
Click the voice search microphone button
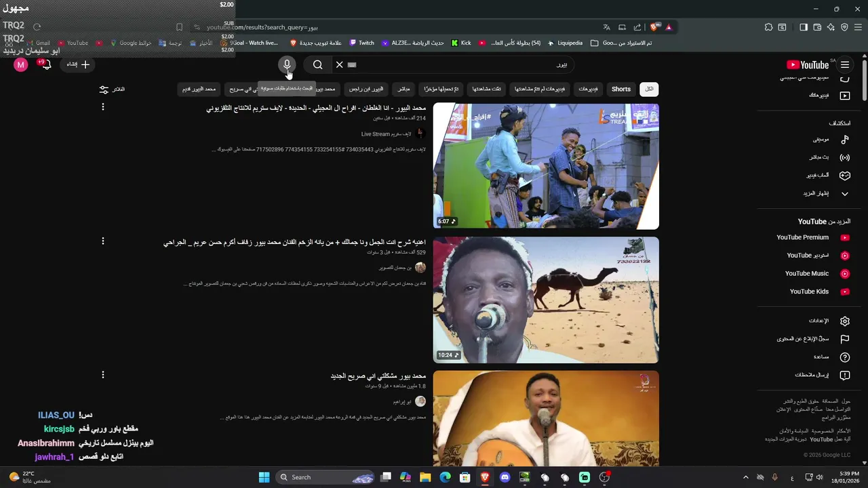point(287,64)
